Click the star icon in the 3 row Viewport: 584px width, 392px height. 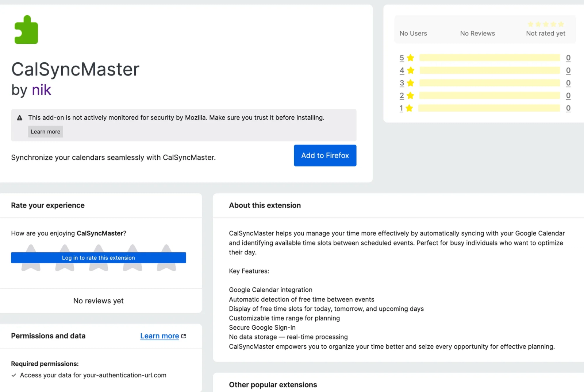tap(411, 83)
